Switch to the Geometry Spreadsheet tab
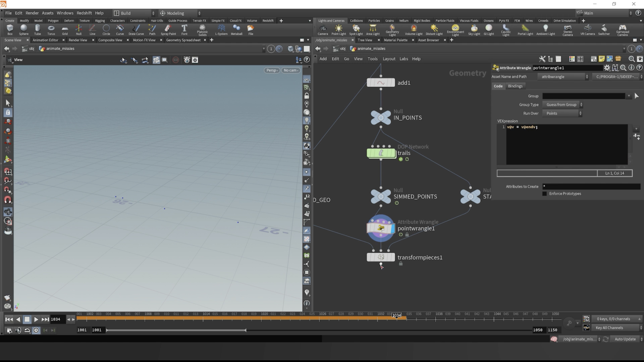The width and height of the screenshot is (644, 362). (183, 40)
